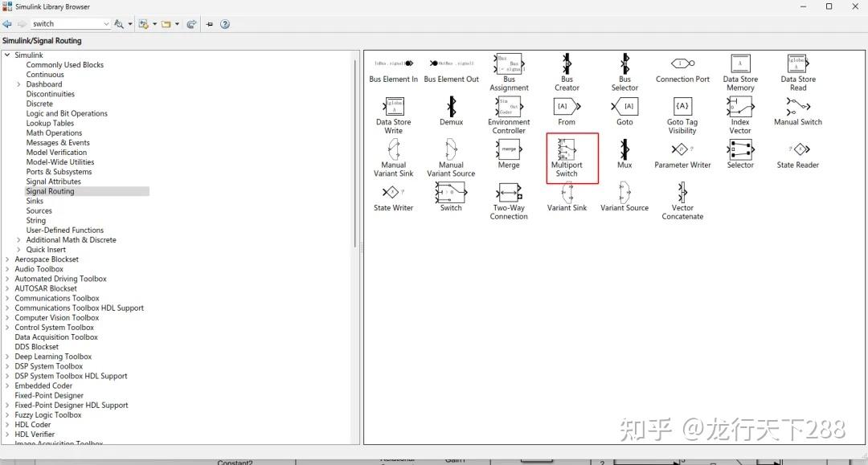This screenshot has height=465, width=868.
Task: Collapse the Simulink tree node
Action: tap(6, 55)
